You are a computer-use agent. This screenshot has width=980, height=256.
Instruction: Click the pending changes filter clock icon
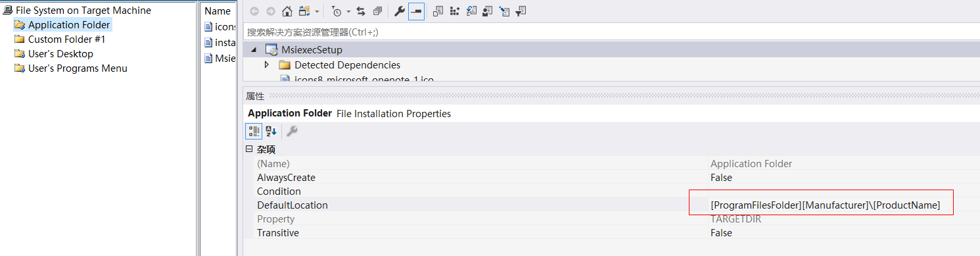click(337, 11)
